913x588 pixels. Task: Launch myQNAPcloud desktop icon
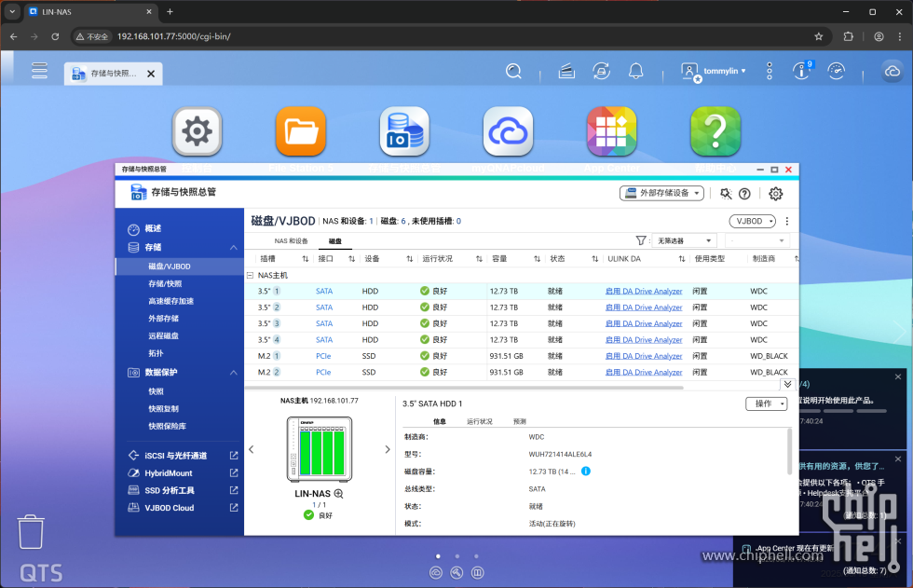coord(508,131)
